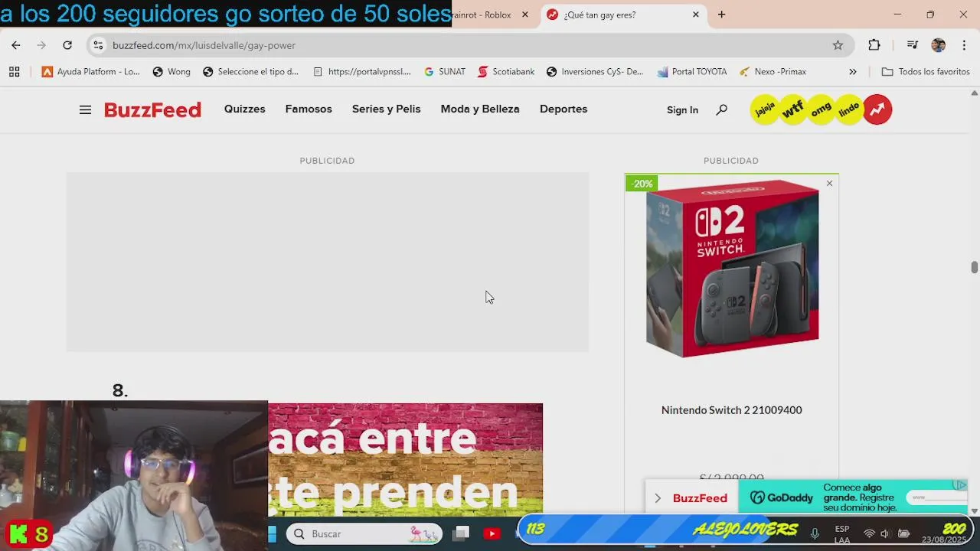980x551 pixels.
Task: Click the ESP LAA language indicator
Action: [x=842, y=534]
